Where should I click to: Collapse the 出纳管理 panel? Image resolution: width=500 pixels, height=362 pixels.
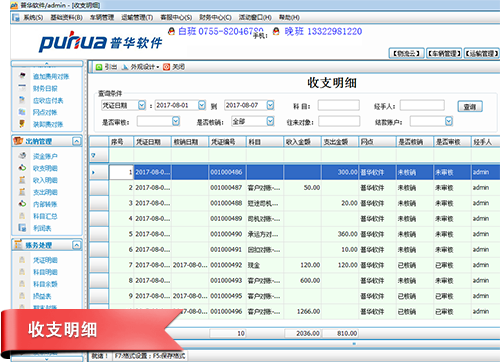pyautogui.click(x=77, y=141)
